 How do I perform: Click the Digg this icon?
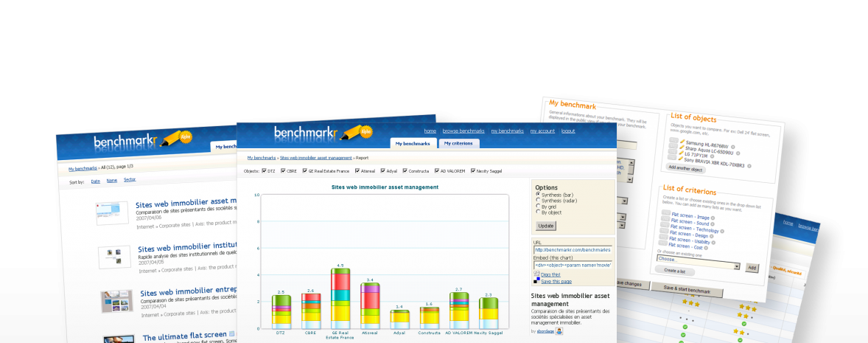point(536,274)
